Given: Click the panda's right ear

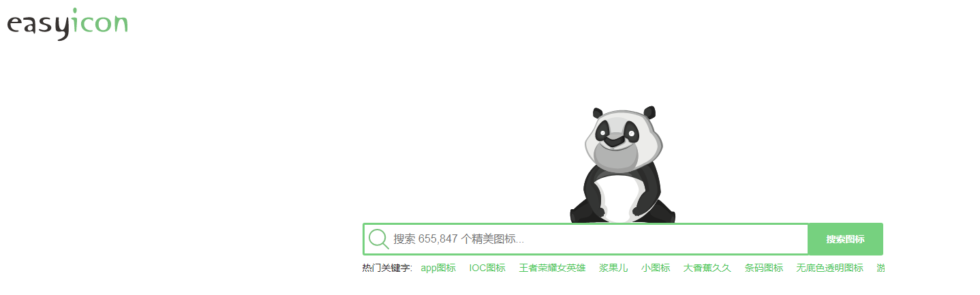Looking at the screenshot, I should click(x=650, y=112).
